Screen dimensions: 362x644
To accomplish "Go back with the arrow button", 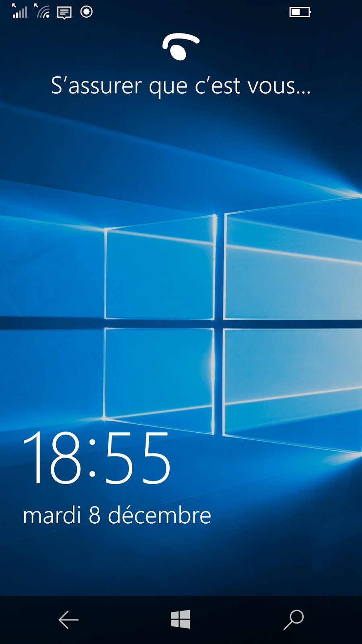I will click(68, 620).
